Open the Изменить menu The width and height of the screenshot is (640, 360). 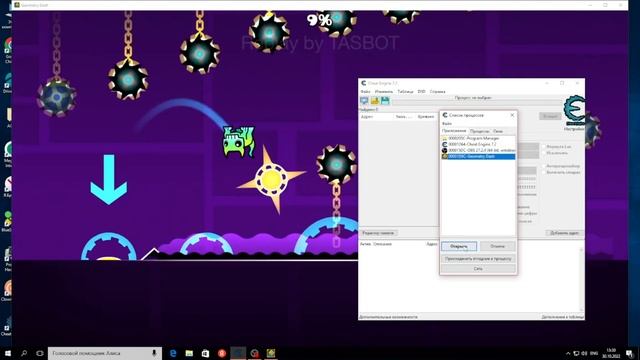(x=384, y=92)
